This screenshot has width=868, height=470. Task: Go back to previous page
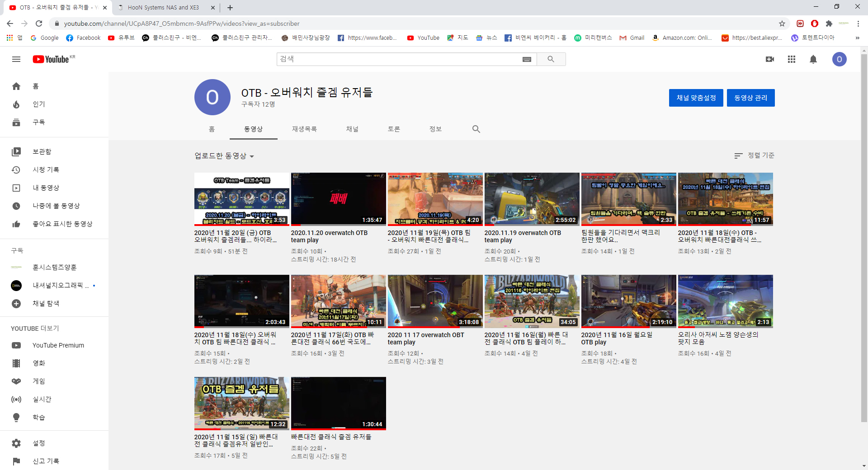(10, 23)
